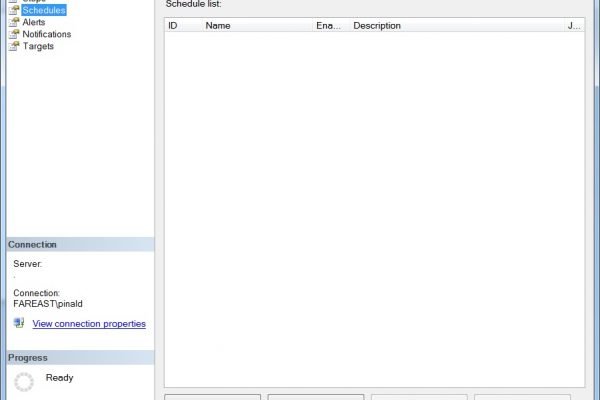Click the Targets page icon

coord(14,46)
